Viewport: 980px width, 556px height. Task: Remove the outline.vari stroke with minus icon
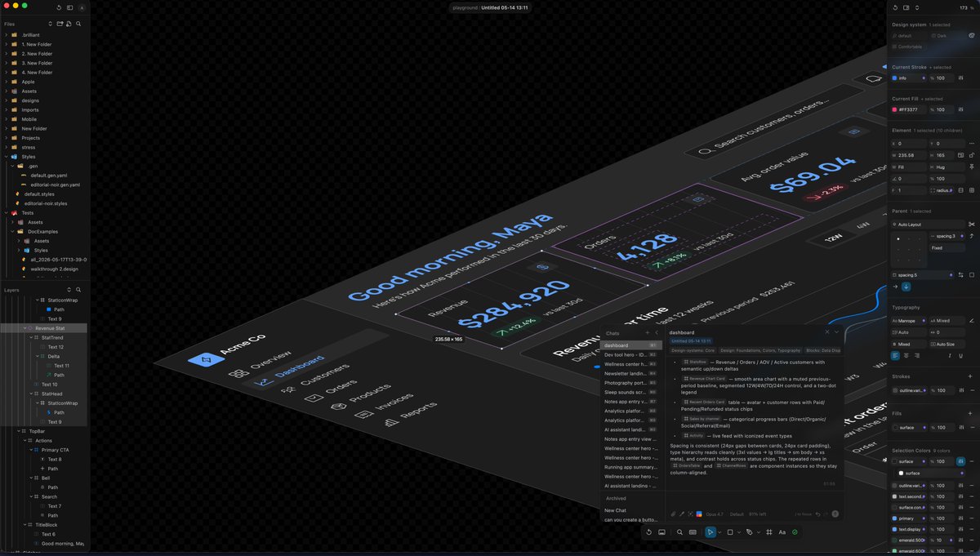(972, 390)
